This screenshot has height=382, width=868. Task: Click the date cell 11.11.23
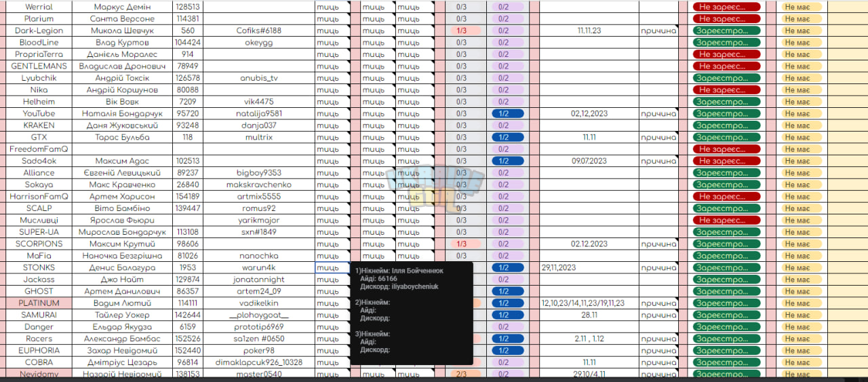coord(589,31)
